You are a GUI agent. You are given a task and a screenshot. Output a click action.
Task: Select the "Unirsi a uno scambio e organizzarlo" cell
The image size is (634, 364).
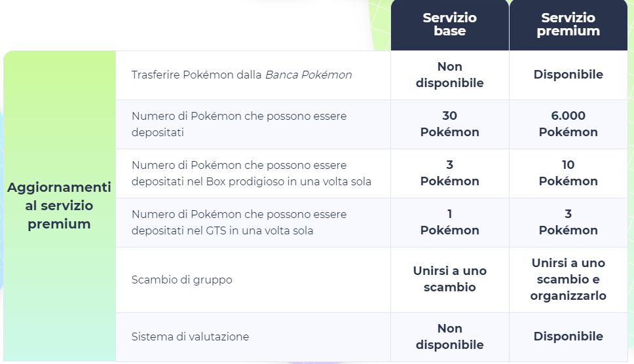click(568, 279)
